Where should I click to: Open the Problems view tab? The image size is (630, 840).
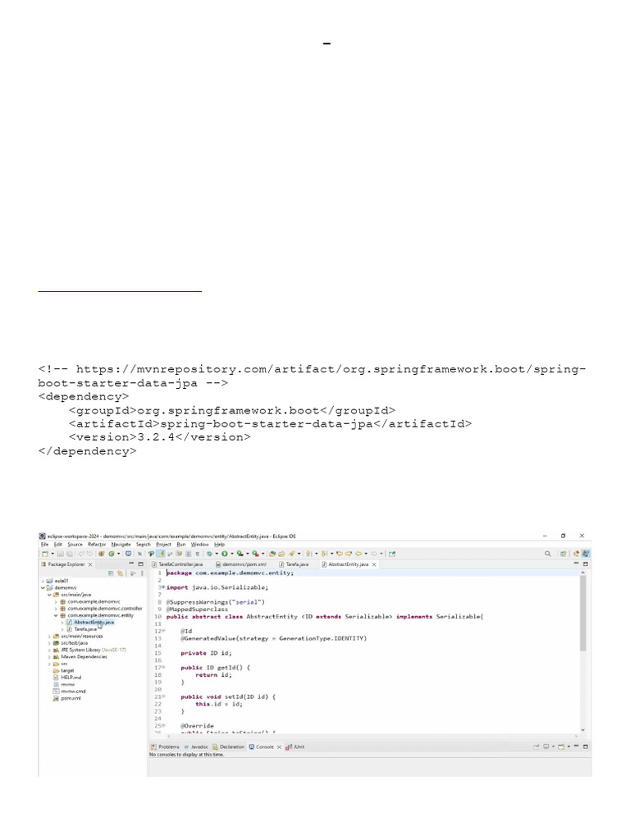[x=165, y=746]
